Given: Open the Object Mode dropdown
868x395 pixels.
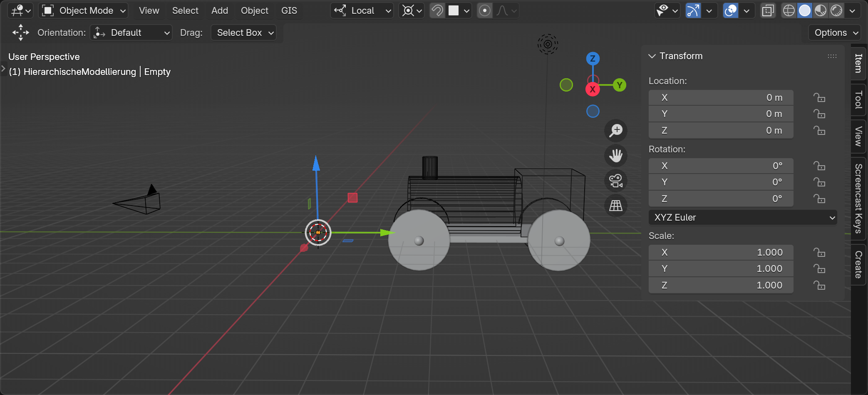Looking at the screenshot, I should click(84, 10).
